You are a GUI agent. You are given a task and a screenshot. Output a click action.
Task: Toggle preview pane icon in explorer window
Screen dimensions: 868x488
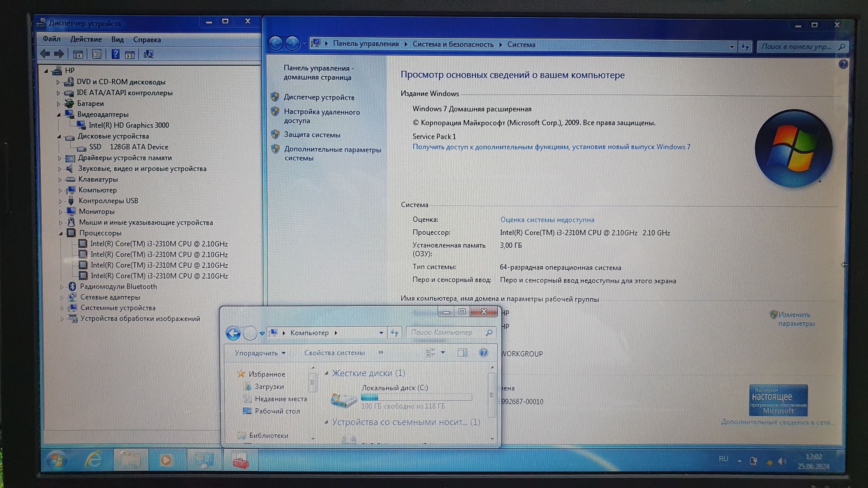(462, 352)
